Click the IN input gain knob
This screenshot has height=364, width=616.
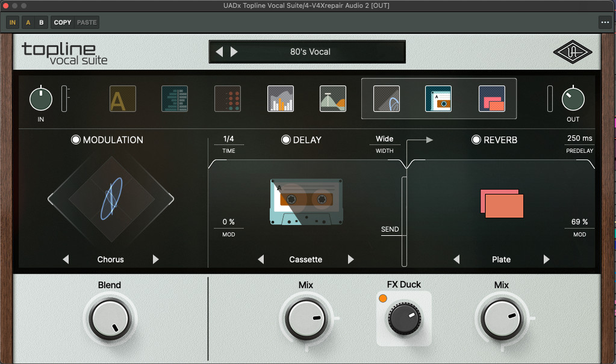click(x=41, y=99)
